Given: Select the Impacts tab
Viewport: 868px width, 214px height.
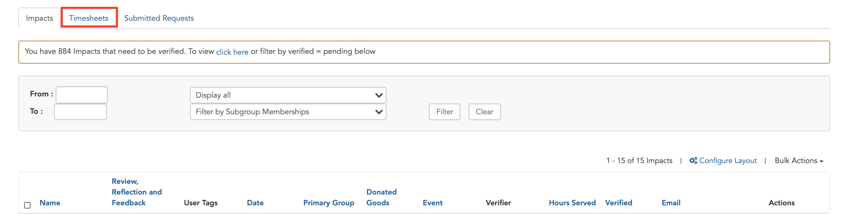Looking at the screenshot, I should coord(39,18).
